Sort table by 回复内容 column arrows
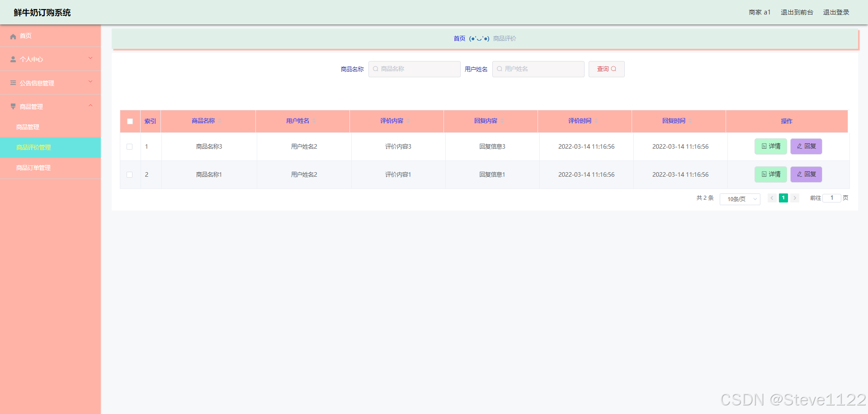Image resolution: width=868 pixels, height=414 pixels. tap(502, 121)
